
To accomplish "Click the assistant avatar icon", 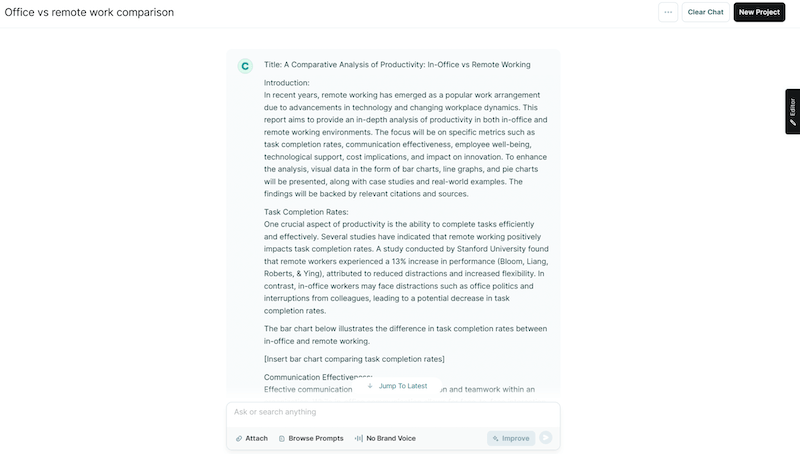I will point(245,66).
